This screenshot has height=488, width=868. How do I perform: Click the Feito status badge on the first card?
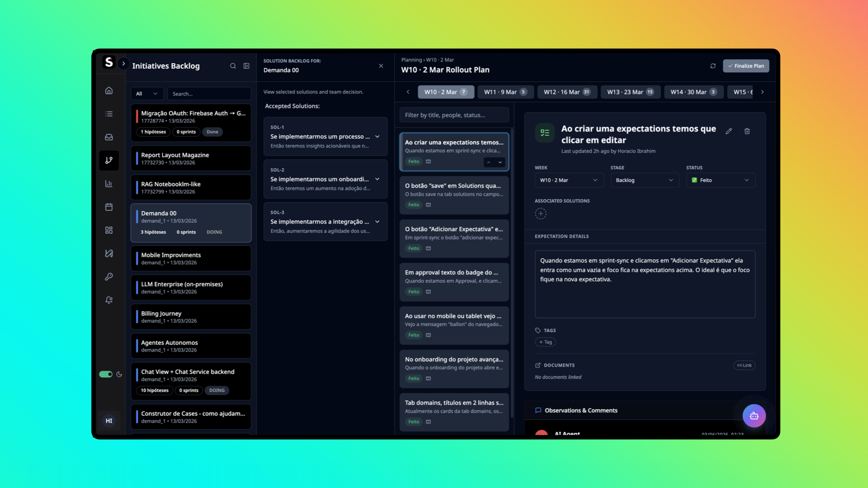[413, 161]
